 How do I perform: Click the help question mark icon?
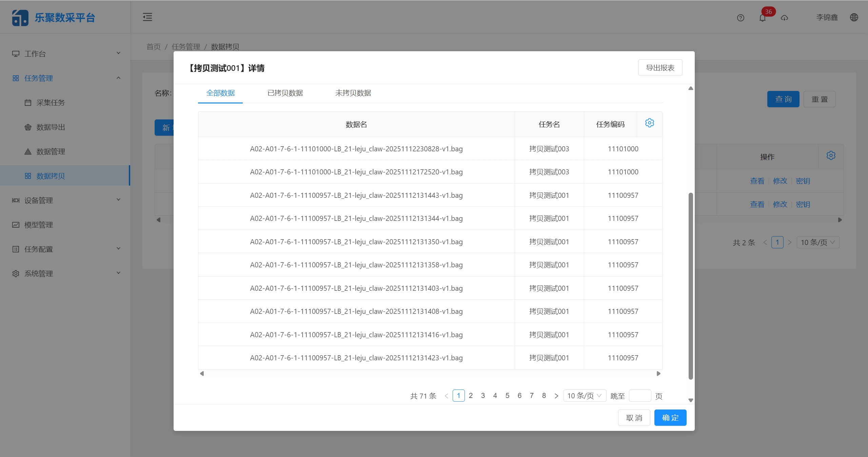pos(741,18)
